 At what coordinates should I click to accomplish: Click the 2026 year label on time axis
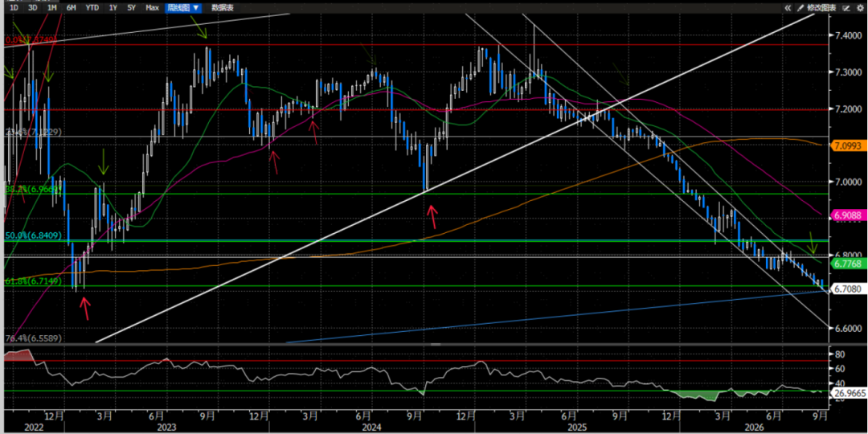tap(753, 428)
